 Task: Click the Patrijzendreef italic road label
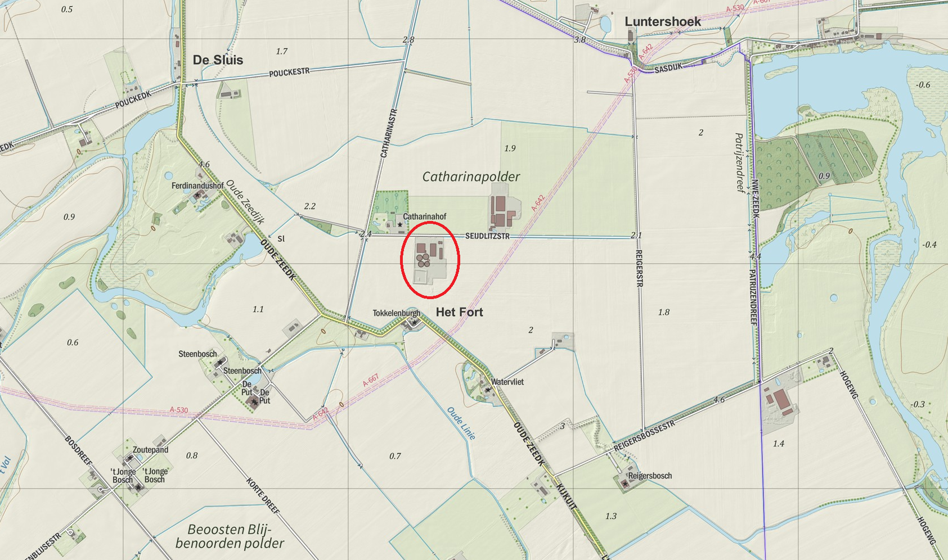coord(739,162)
